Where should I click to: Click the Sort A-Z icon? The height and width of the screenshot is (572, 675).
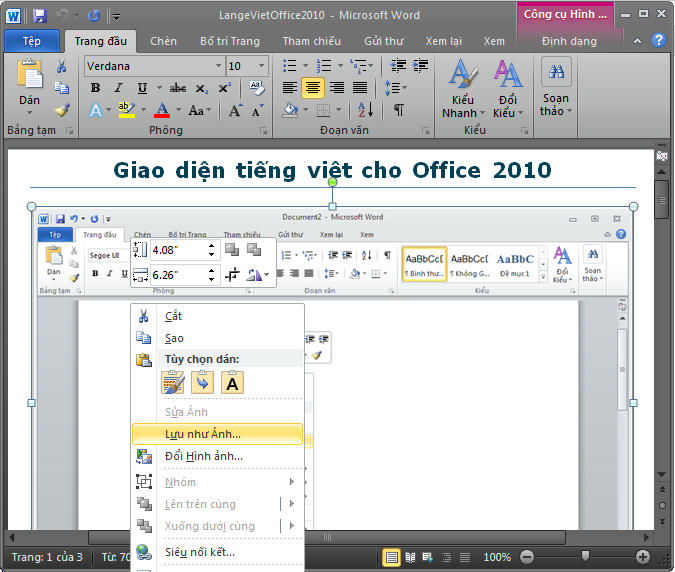click(x=366, y=110)
